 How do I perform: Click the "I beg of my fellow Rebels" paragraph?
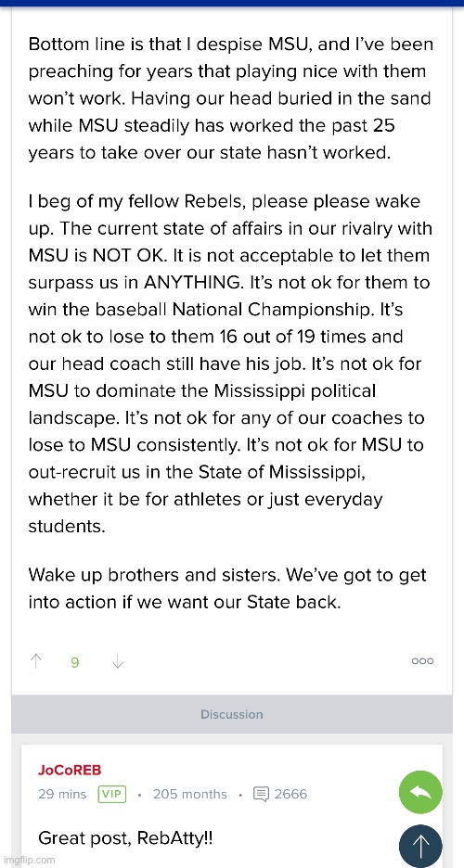(x=227, y=364)
